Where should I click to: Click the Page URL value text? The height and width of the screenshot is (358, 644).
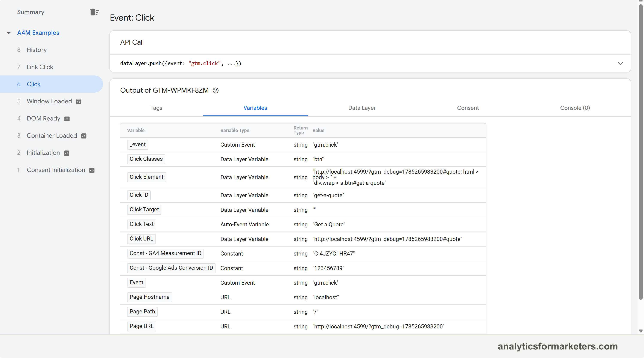tap(378, 326)
